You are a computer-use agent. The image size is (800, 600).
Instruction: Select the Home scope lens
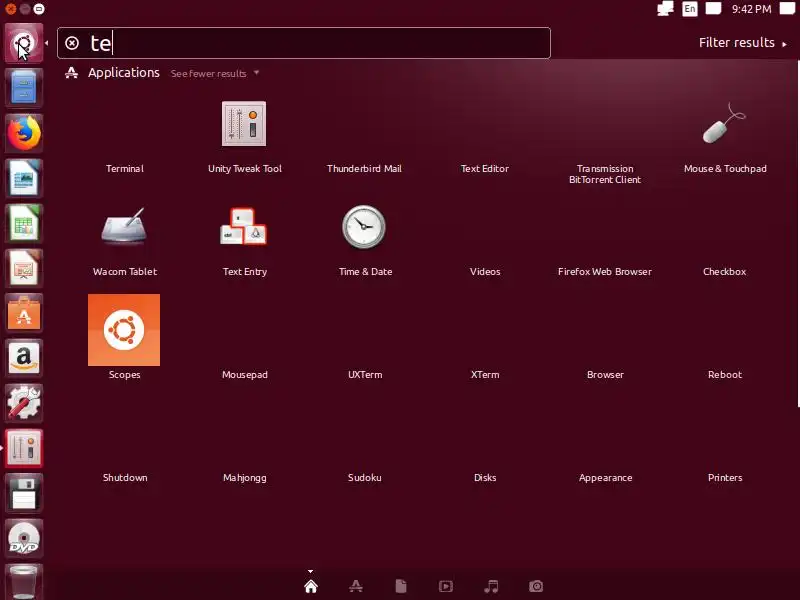[311, 586]
